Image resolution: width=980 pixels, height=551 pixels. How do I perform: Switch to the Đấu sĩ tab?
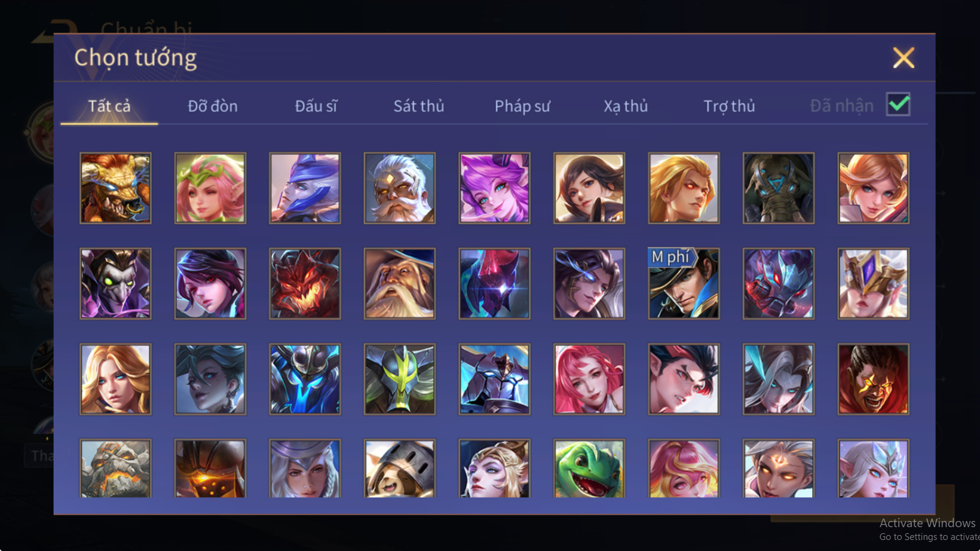(316, 106)
